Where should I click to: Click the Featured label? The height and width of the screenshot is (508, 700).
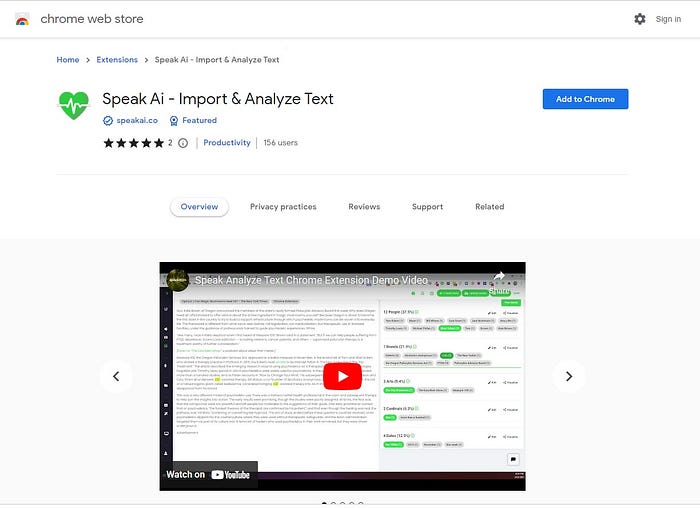(199, 121)
